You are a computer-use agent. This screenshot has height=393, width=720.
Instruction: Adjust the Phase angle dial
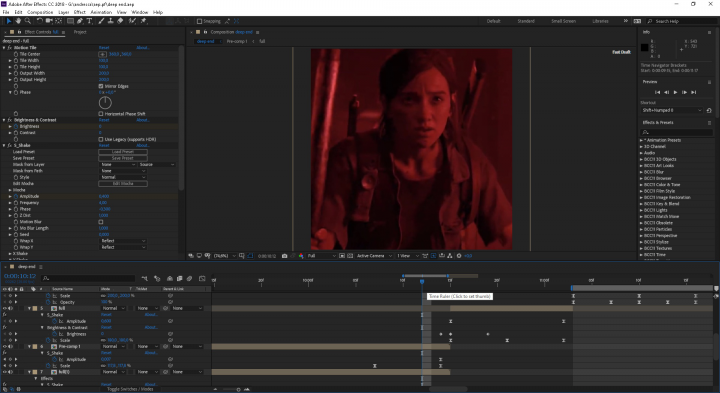coord(105,102)
